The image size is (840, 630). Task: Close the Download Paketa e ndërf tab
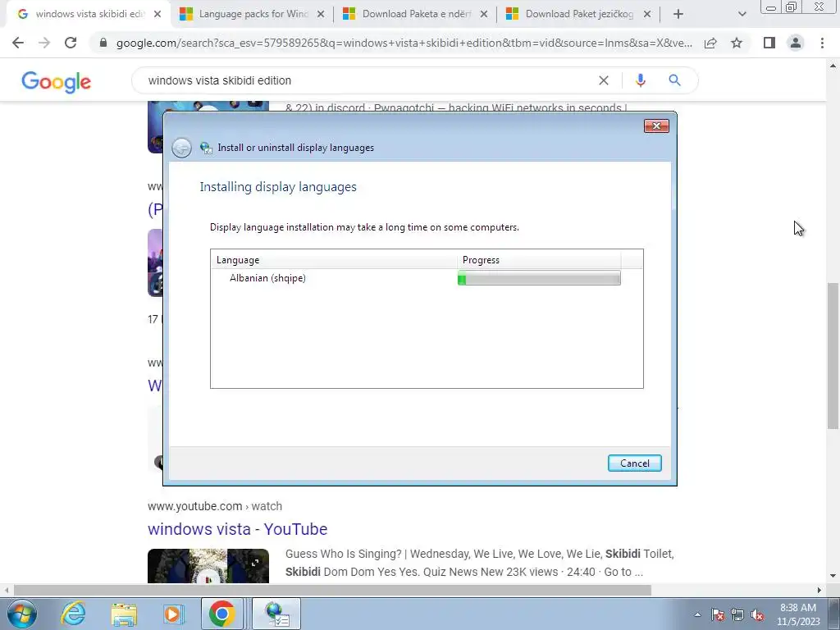[484, 15]
